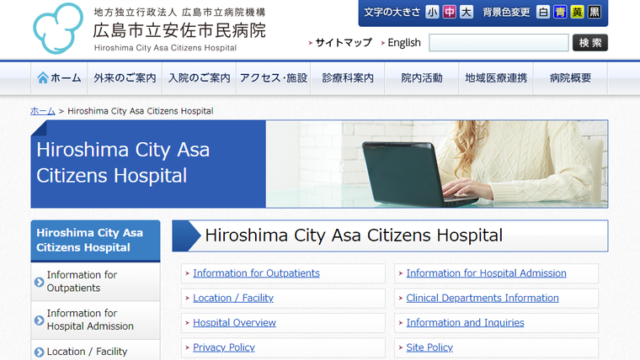Image resolution: width=640 pixels, height=360 pixels.
Task: Open sidebar item Location / Facility
Action: [96, 351]
